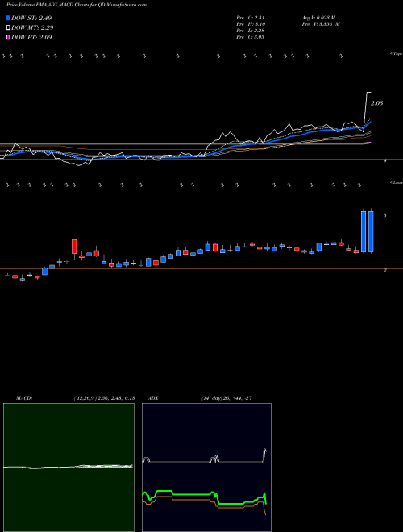Click the 'Pre V: 3.356 M' volume text
This screenshot has width=403, height=532.
[321, 24]
